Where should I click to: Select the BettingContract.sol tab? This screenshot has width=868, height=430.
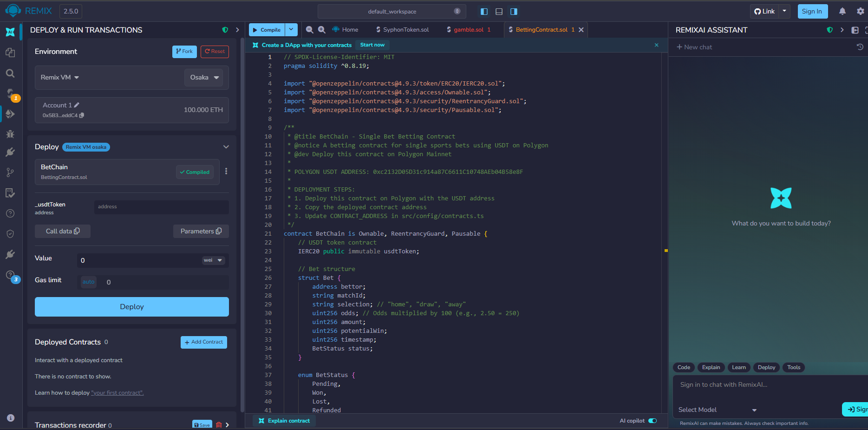pos(542,30)
